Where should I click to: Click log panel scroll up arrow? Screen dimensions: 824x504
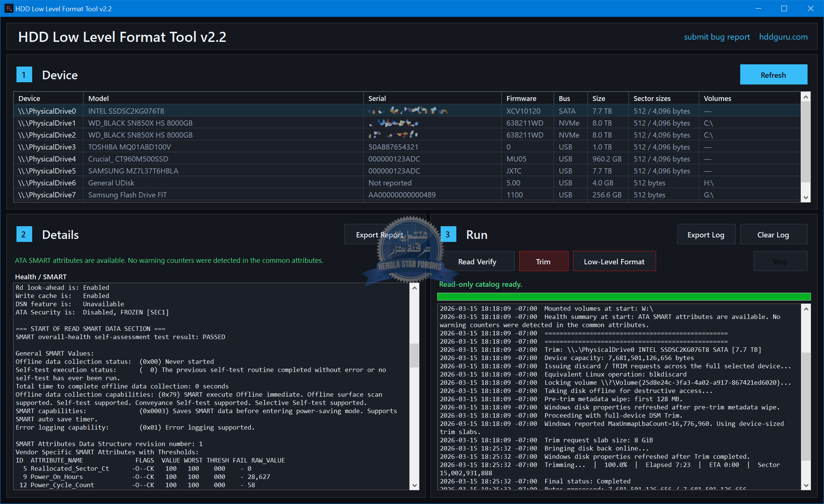(806, 309)
